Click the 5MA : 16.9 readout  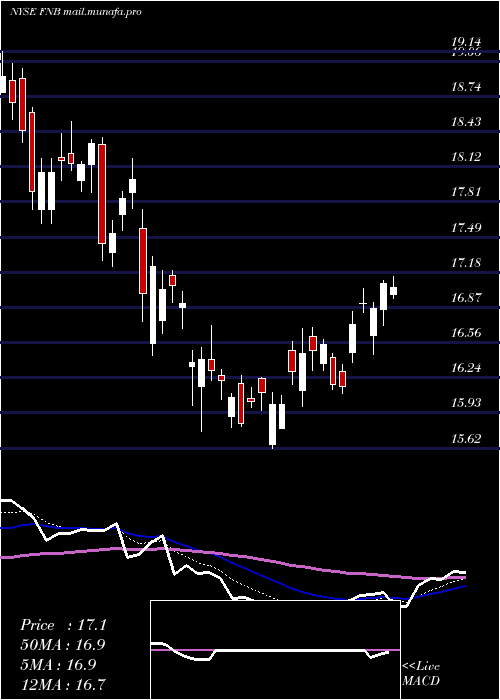(x=59, y=664)
